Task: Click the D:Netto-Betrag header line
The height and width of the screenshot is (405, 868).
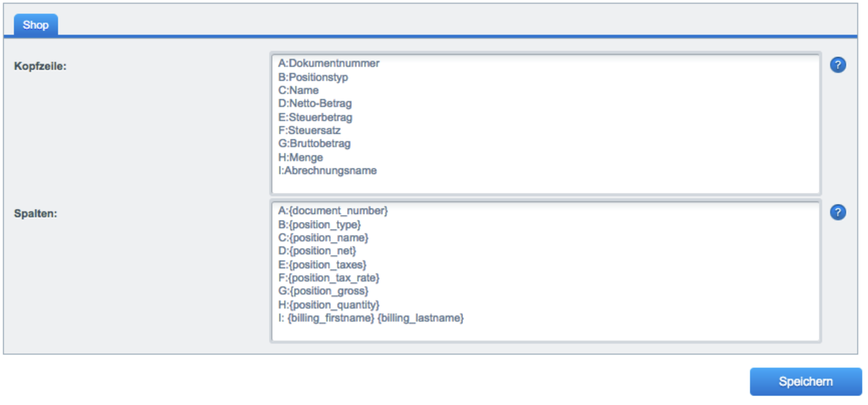Action: 315,104
